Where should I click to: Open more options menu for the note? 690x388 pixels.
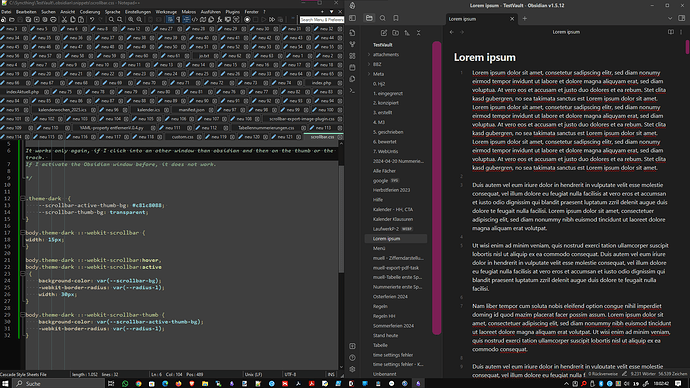[681, 32]
